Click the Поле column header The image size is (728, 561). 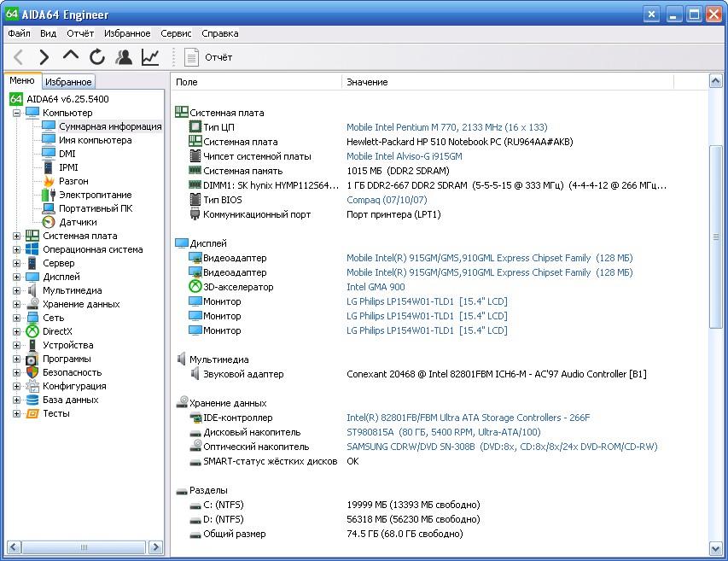(x=256, y=82)
